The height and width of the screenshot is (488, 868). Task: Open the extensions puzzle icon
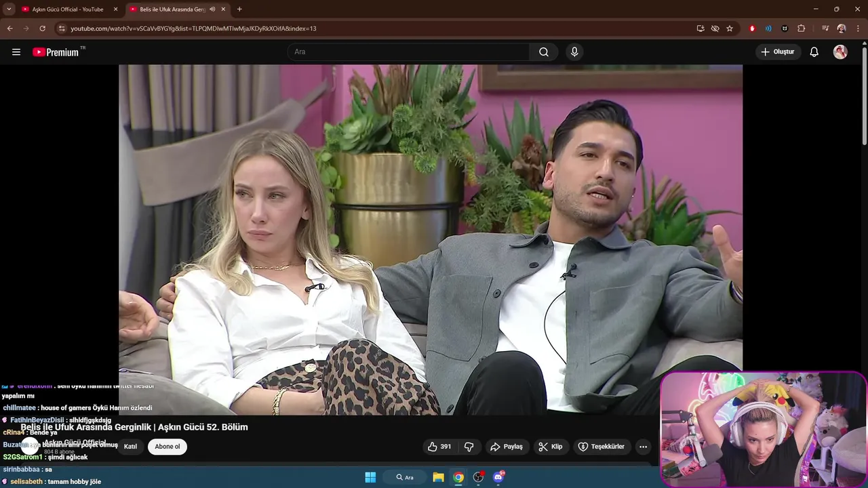click(x=802, y=28)
